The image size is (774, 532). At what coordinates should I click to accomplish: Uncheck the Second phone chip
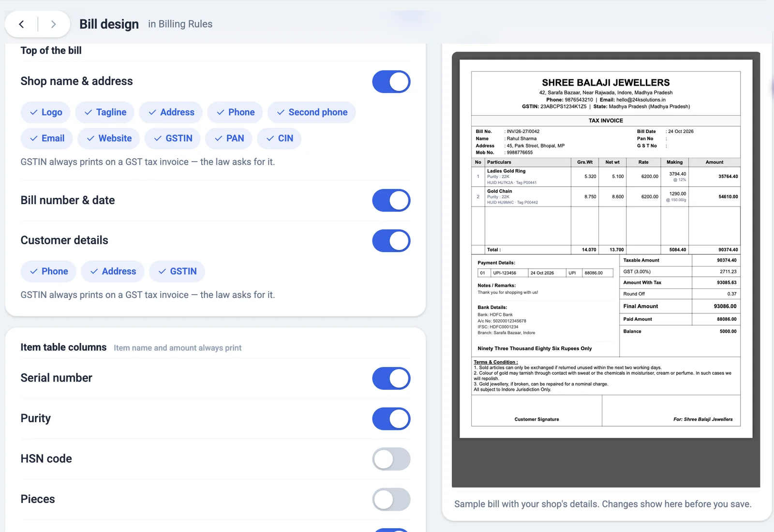[312, 112]
